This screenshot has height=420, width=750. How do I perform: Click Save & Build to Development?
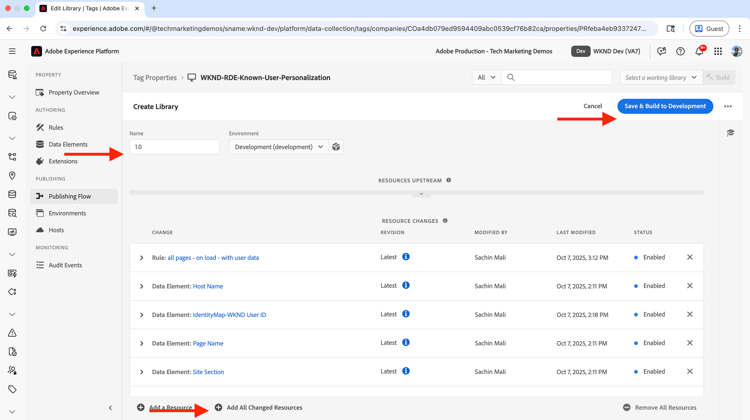665,106
